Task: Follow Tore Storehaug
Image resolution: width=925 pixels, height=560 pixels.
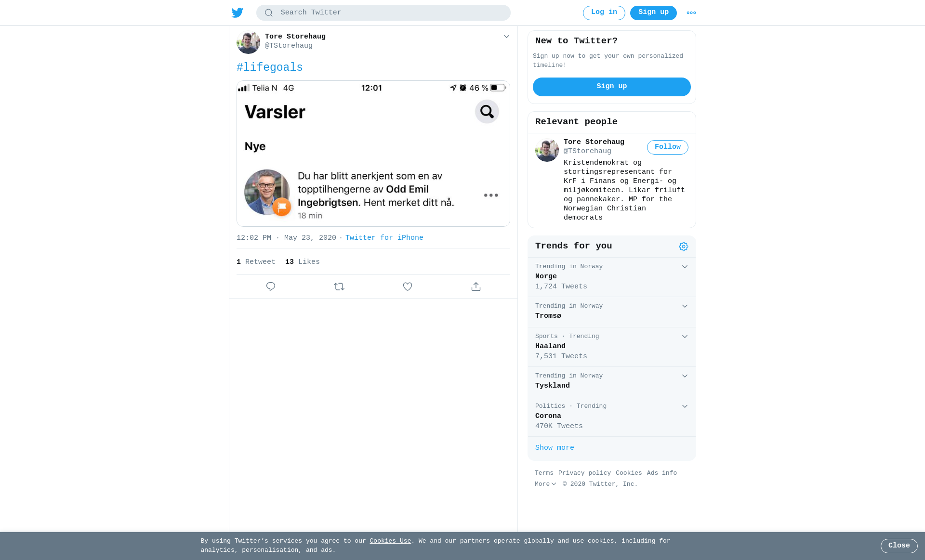Action: [x=668, y=147]
